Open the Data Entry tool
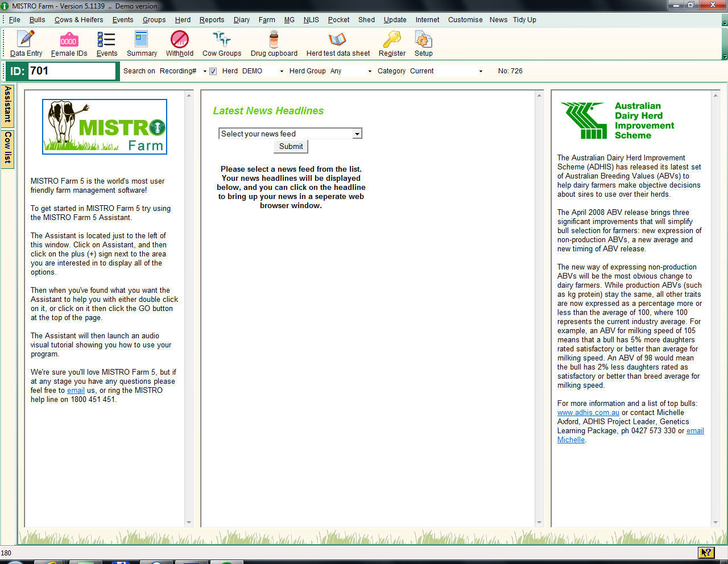Image resolution: width=728 pixels, height=564 pixels. [x=26, y=44]
